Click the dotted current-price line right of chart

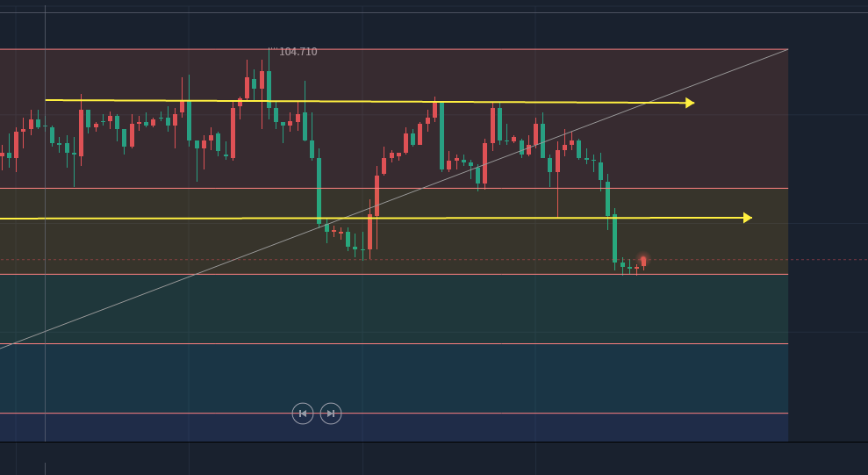point(825,259)
